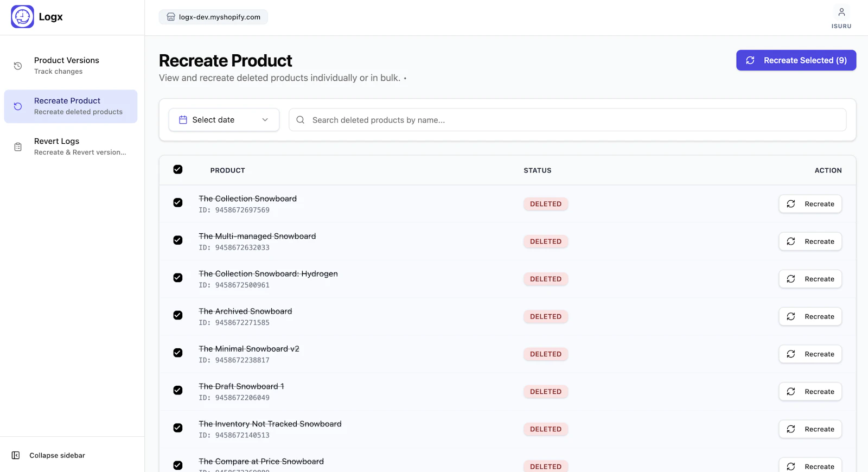Click the Revert Logs clipboard icon
This screenshot has width=868, height=472.
tap(18, 147)
